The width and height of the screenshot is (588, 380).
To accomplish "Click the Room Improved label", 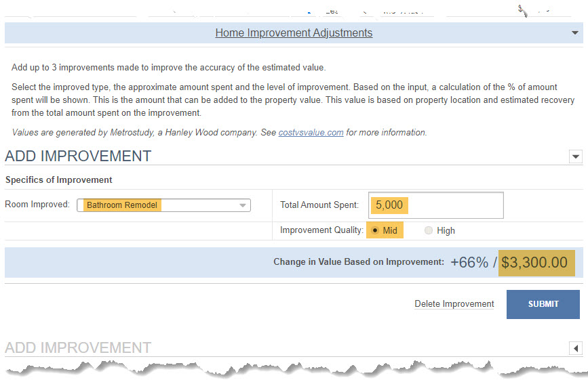I will click(37, 205).
